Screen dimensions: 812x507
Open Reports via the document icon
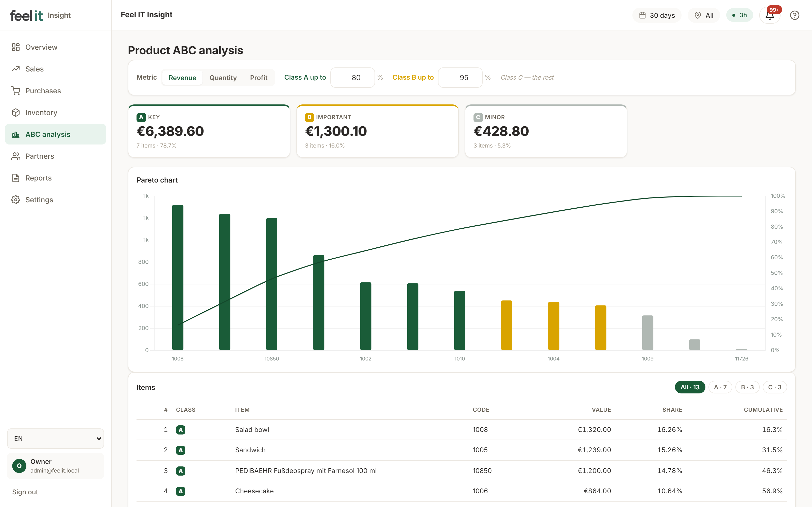16,178
